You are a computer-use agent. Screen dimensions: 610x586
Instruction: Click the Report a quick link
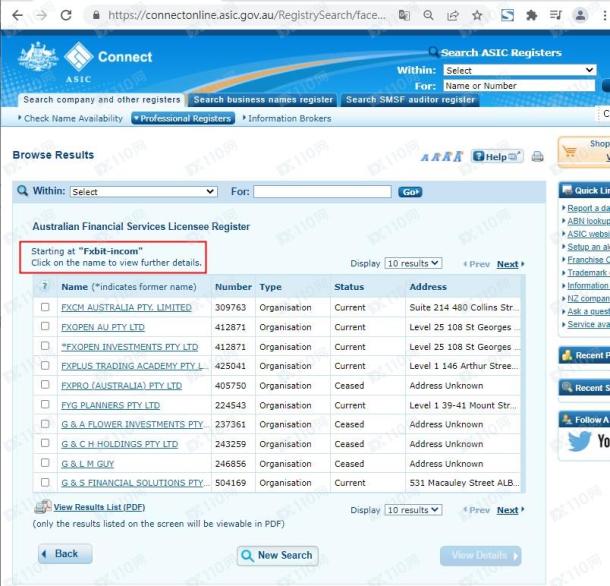588,208
